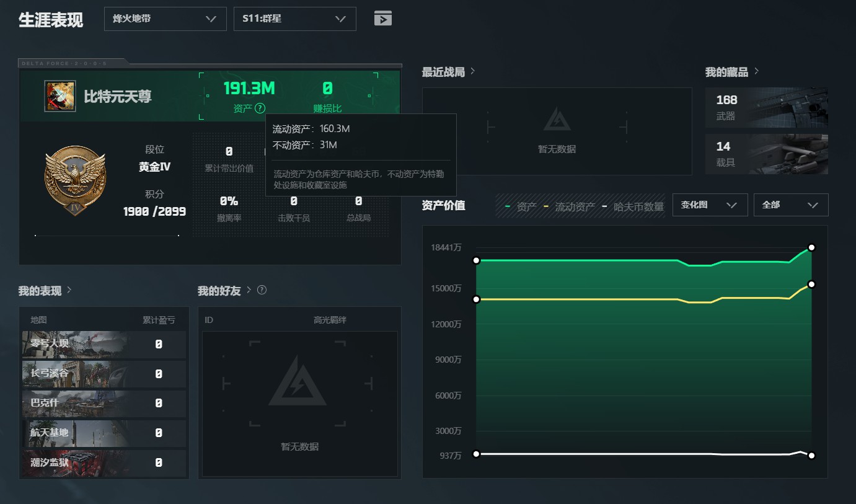Toggle 哈夫币数量 white legend series
856x504 pixels.
632,206
